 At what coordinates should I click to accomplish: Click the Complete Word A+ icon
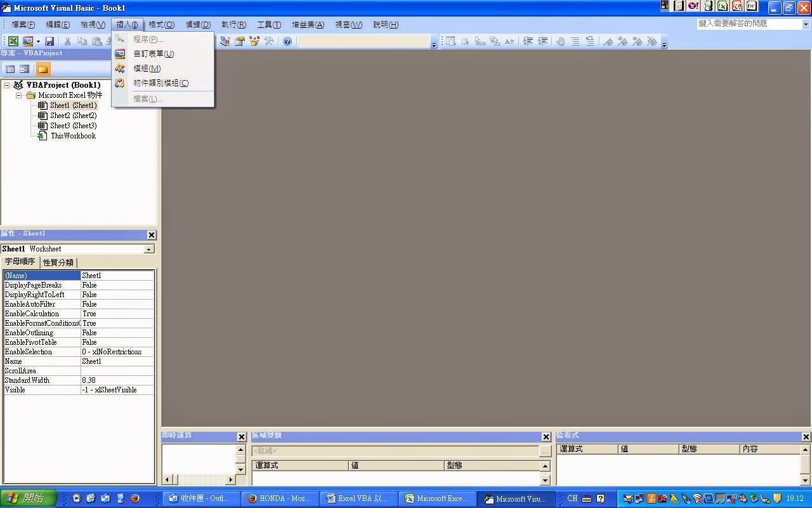pyautogui.click(x=509, y=41)
